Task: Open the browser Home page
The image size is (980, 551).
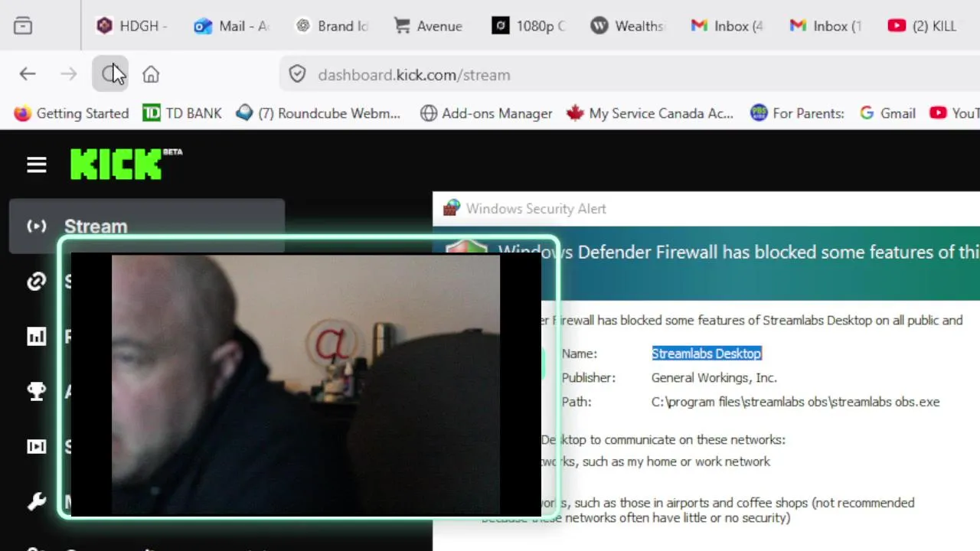Action: (151, 74)
